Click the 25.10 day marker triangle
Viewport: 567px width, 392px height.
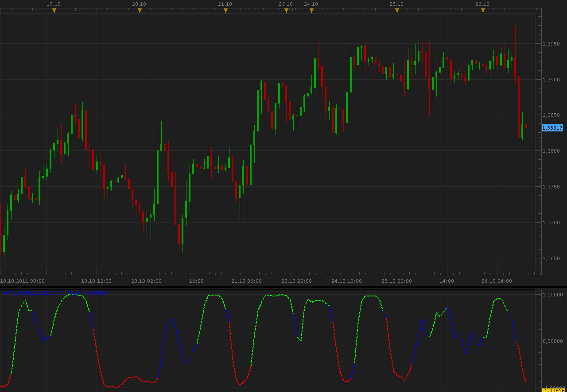[x=397, y=11]
